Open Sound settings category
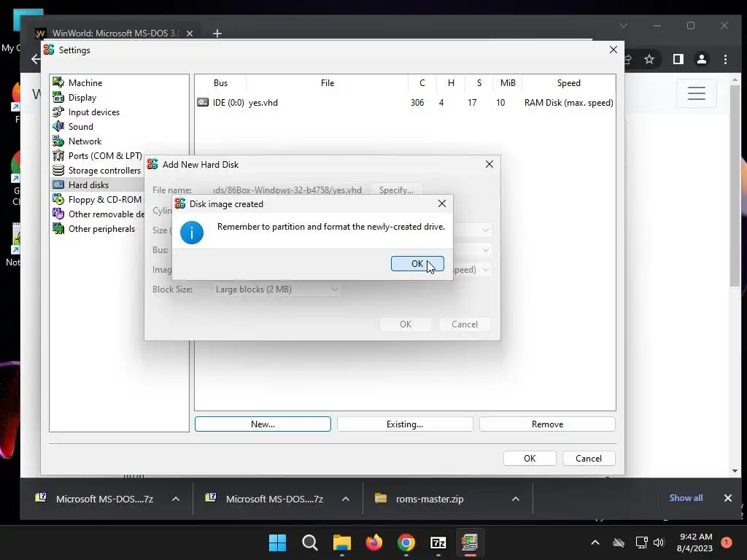Screen dimensions: 747x560 click(80, 127)
